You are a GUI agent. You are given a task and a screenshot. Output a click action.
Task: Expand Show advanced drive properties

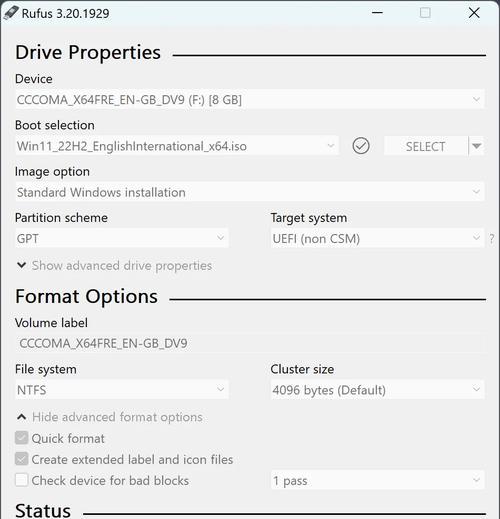coord(122,266)
